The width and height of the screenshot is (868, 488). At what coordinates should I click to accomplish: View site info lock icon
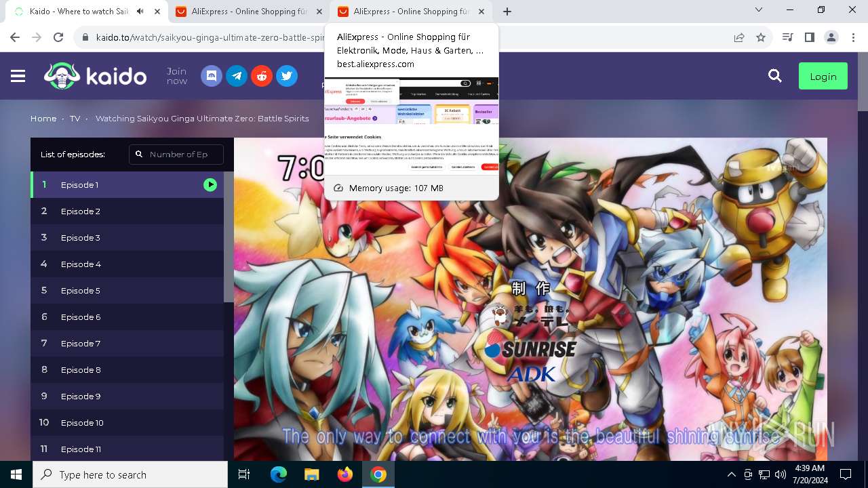click(x=85, y=37)
